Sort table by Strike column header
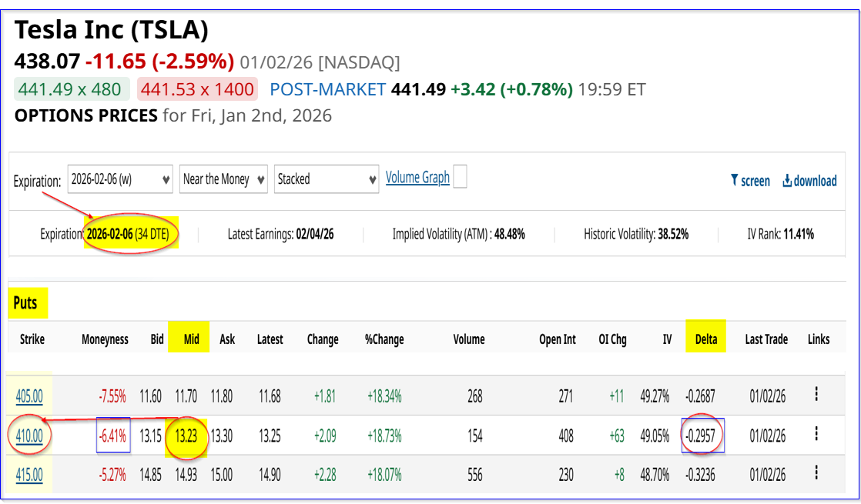 pos(32,339)
